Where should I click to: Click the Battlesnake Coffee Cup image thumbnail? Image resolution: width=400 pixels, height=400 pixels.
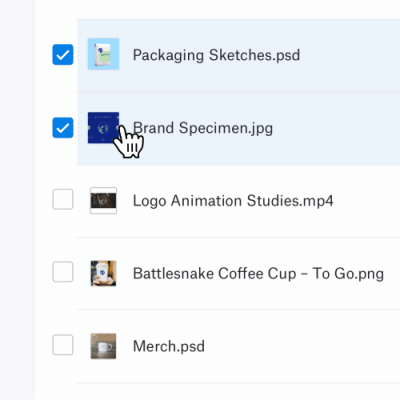click(103, 273)
